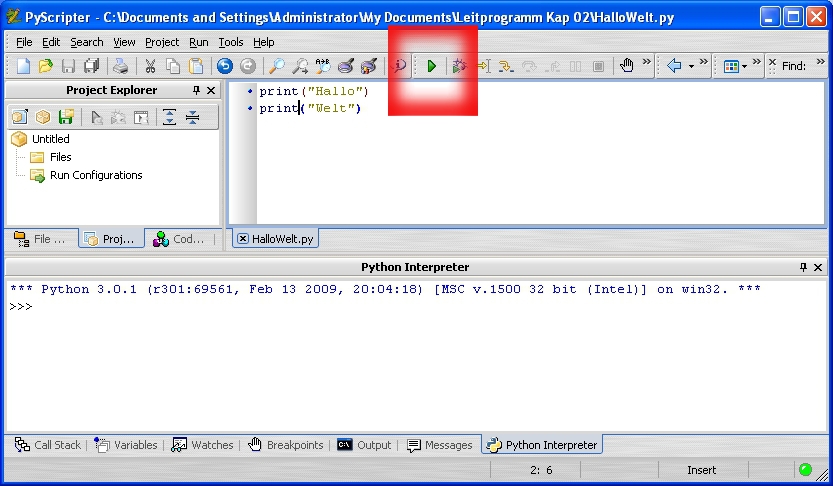Close the HalloWelt.py editor tab
This screenshot has width=833, height=486.
click(x=243, y=239)
